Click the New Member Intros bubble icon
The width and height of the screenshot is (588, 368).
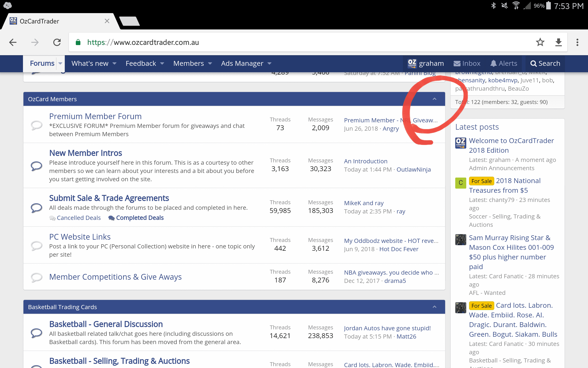coord(37,166)
